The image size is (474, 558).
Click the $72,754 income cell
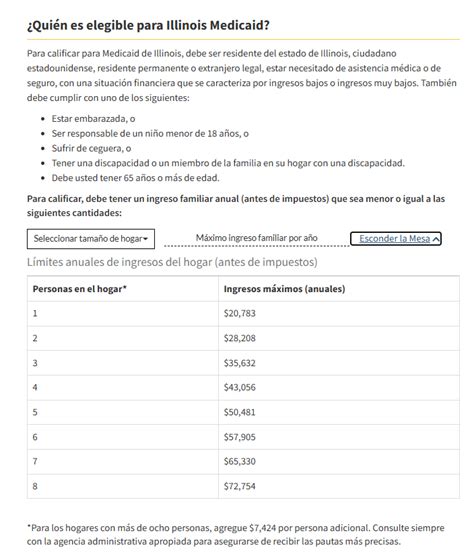click(x=339, y=486)
